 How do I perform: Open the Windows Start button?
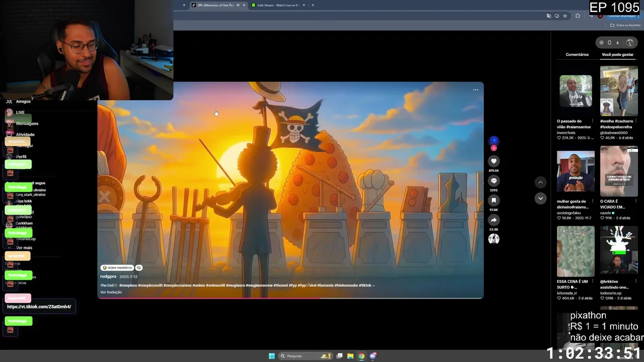pyautogui.click(x=272, y=356)
